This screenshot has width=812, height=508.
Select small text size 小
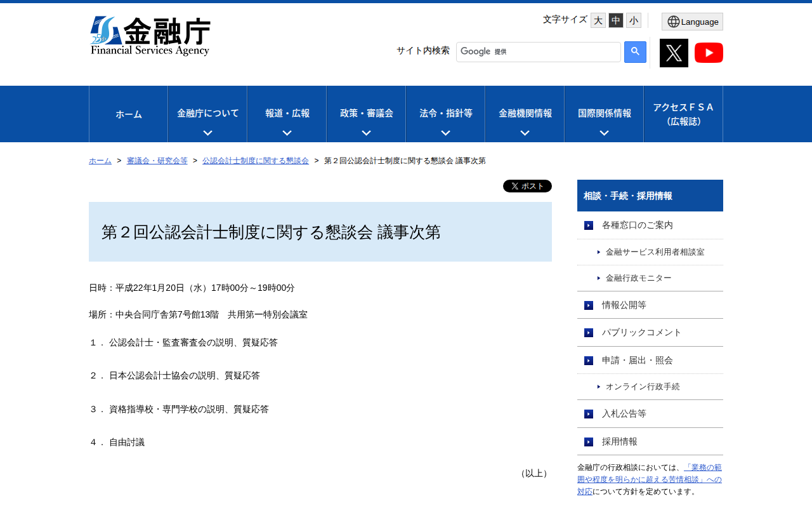click(x=633, y=20)
